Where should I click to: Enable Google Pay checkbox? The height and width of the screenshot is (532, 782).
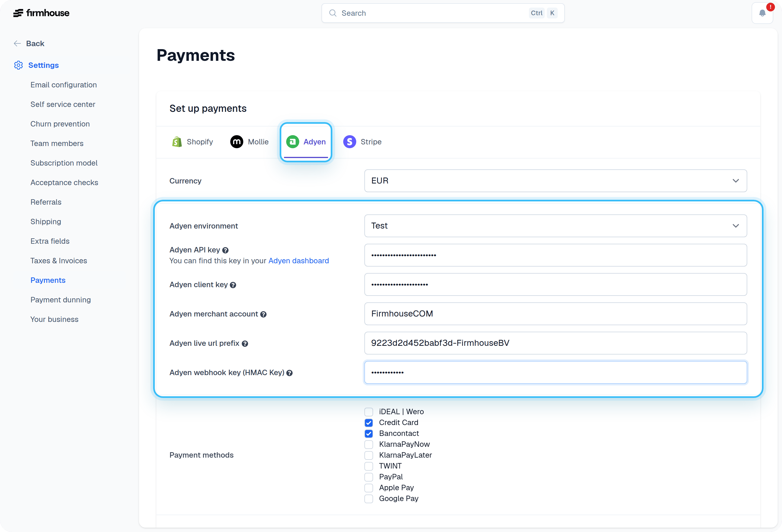(369, 499)
